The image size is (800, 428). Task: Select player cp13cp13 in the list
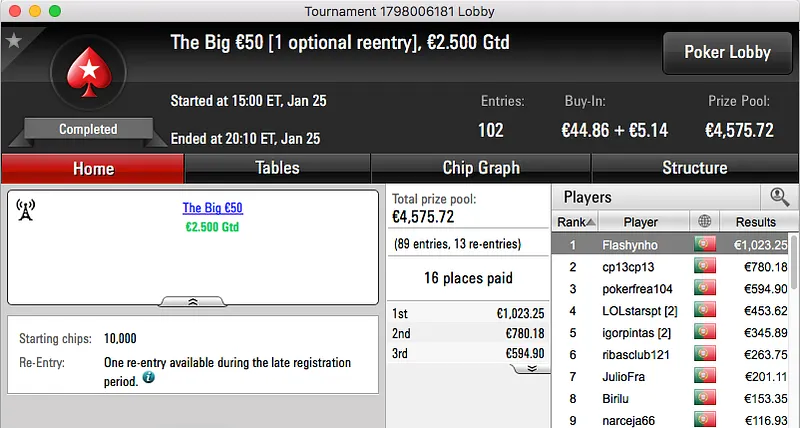(x=629, y=267)
